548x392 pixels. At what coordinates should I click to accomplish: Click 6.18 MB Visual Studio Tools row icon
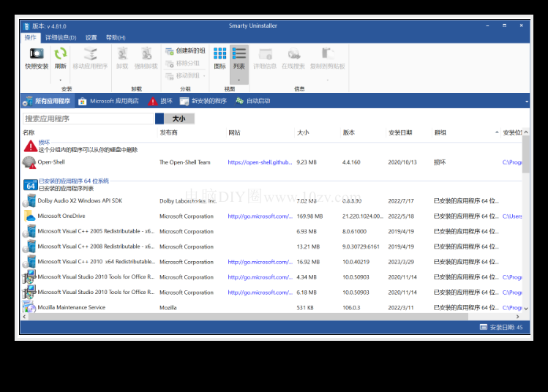29,293
